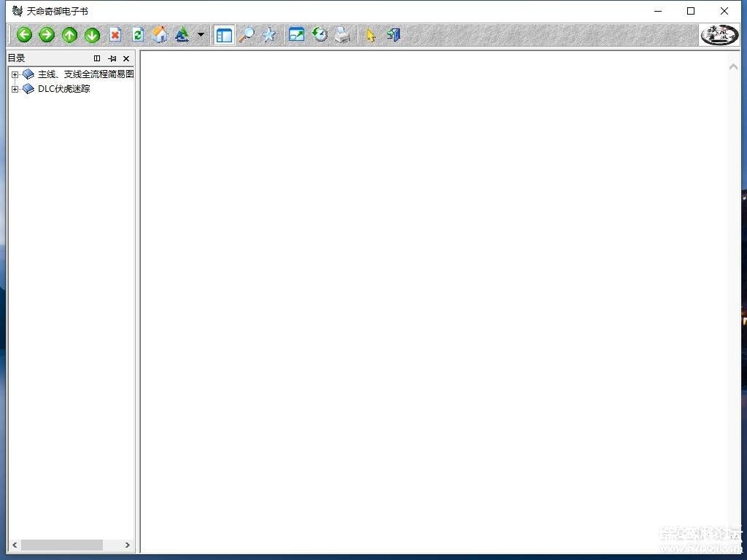This screenshot has height=560, width=747.
Task: Open the search magnifier tool
Action: coord(247,35)
